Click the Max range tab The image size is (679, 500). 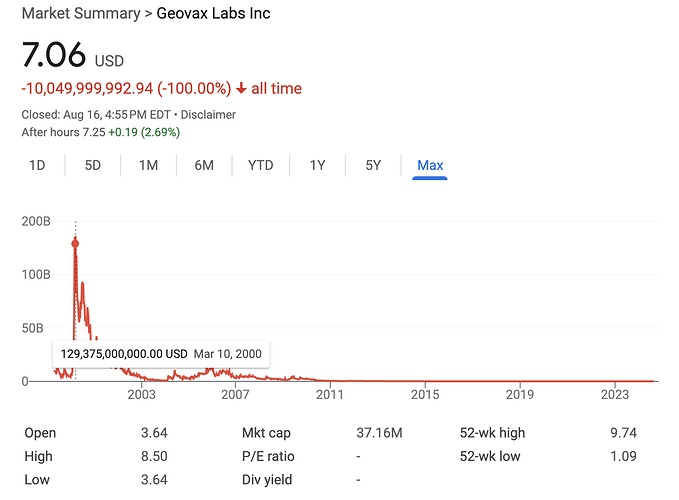(x=430, y=165)
